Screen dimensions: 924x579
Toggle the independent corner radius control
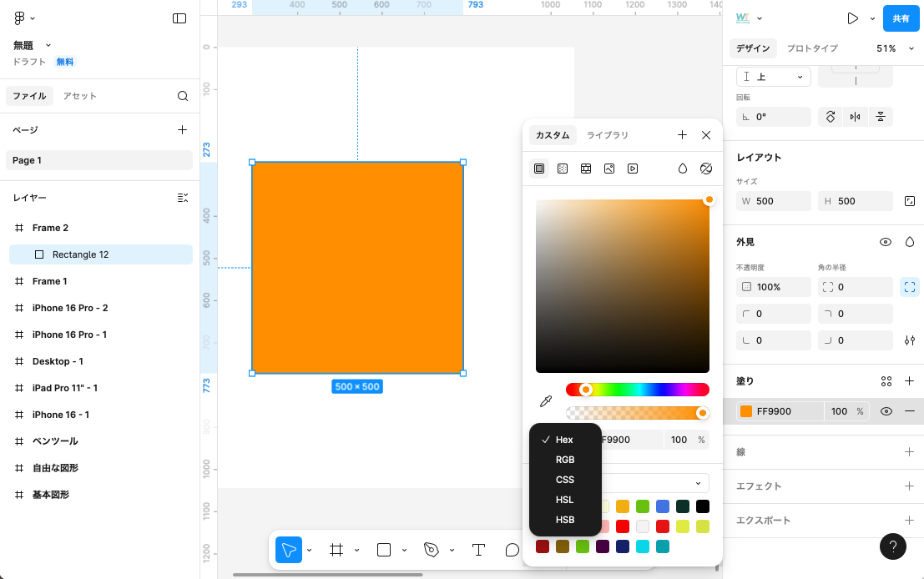coord(910,286)
